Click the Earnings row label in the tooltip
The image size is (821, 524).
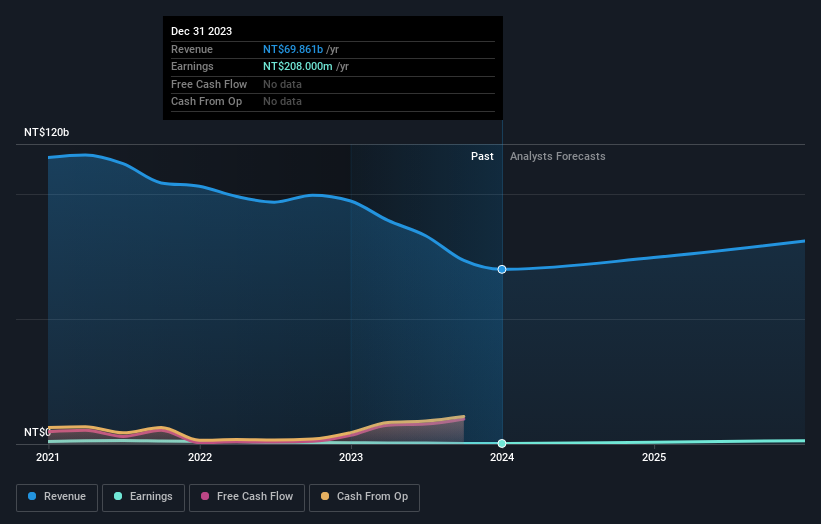(x=192, y=66)
